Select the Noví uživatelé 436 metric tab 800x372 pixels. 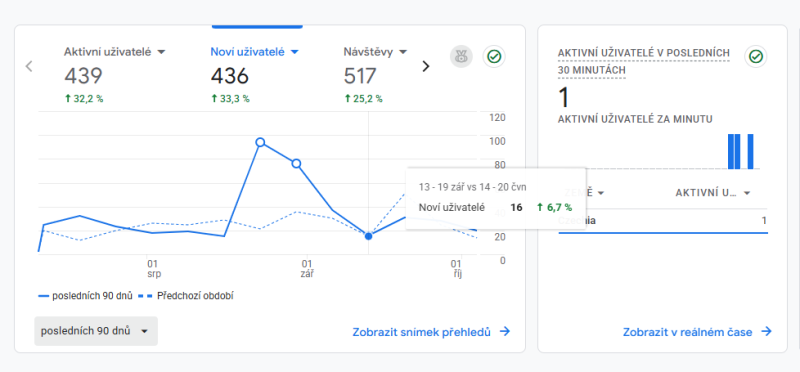tap(255, 75)
